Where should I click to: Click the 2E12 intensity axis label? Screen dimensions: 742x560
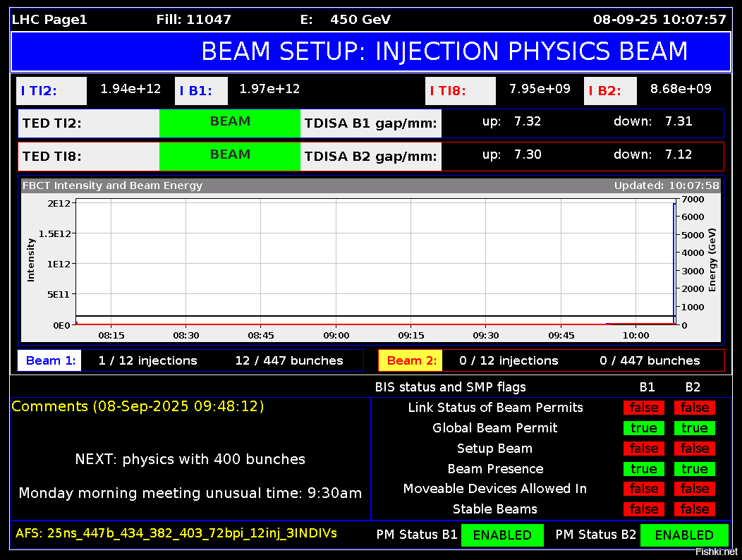[x=59, y=204]
